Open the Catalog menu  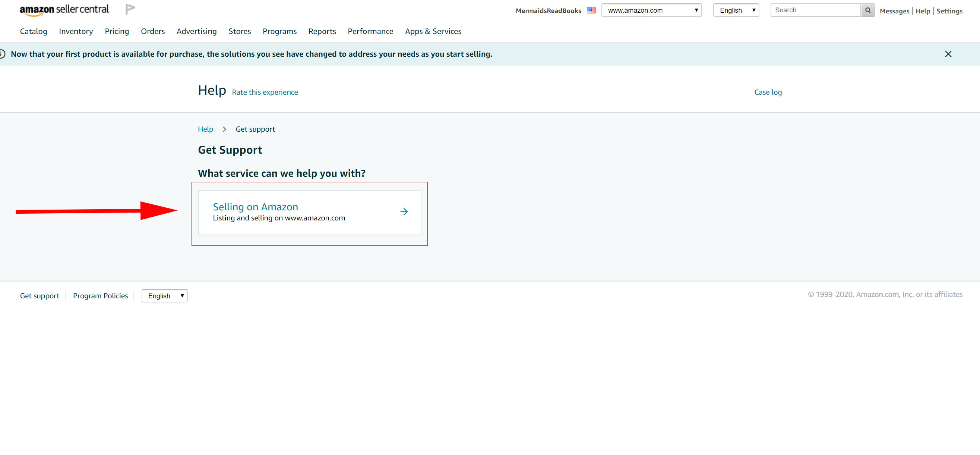click(x=34, y=31)
